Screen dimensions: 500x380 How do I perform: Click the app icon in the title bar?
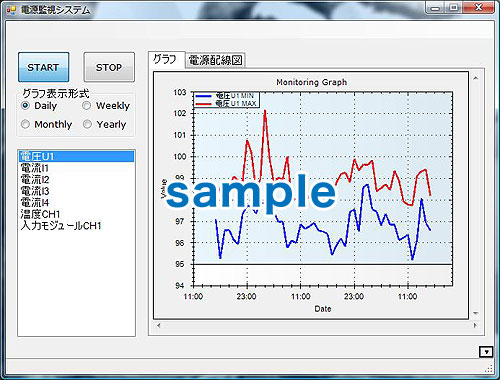11,10
